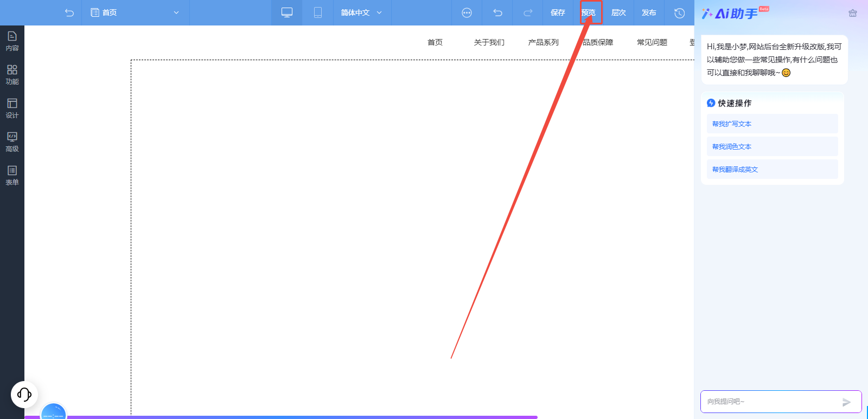Screen dimensions: 868x419
Task: Open the history clock icon
Action: (679, 12)
